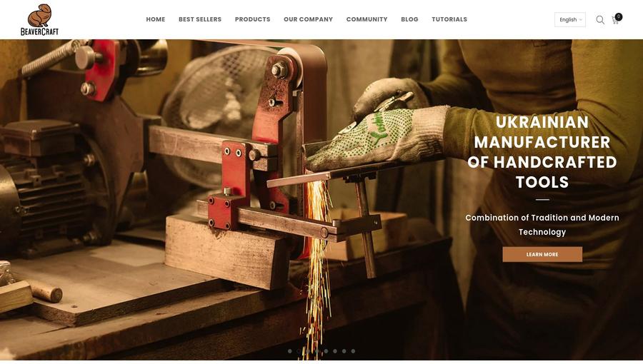Viewport: 643px width, 364px height.
Task: Select the sixth carousel slide dot
Action: (335, 351)
